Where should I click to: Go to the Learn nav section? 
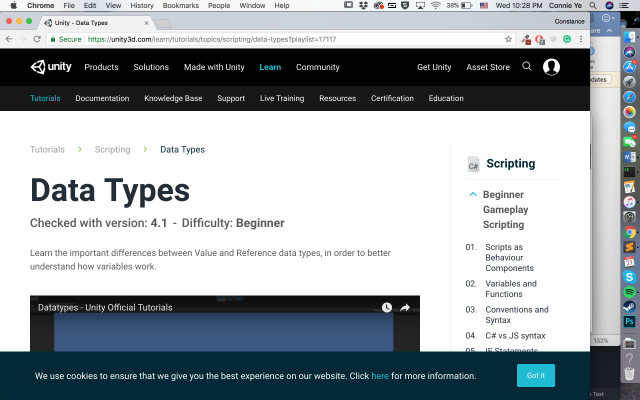pyautogui.click(x=270, y=67)
